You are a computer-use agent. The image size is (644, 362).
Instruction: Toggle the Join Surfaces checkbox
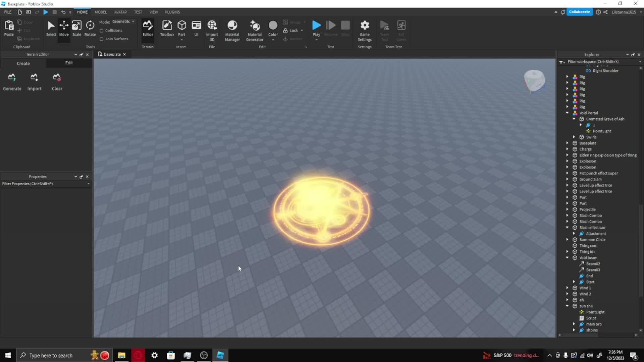[102, 39]
